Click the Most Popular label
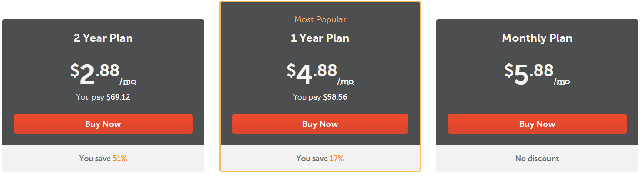Screen dimensions: 644x181 coord(320,19)
